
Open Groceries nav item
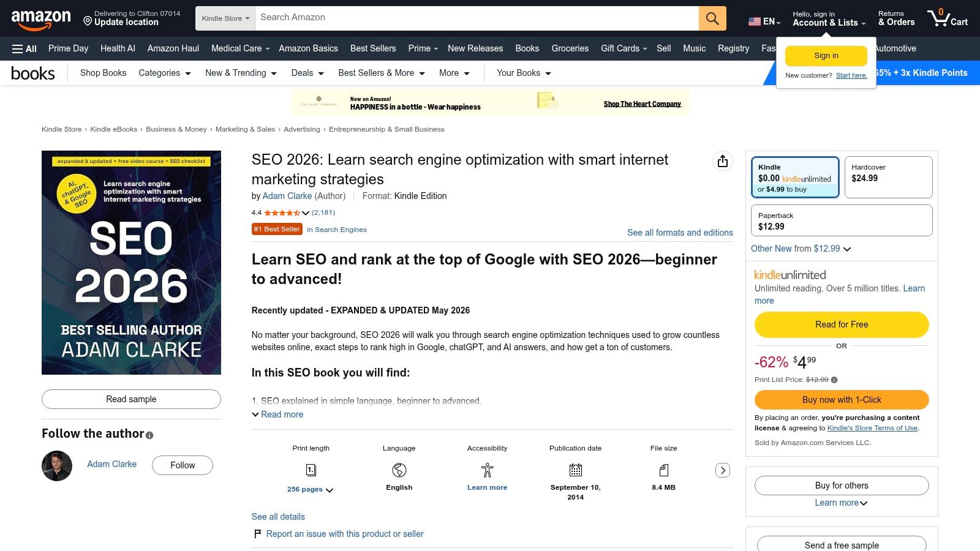(x=570, y=48)
